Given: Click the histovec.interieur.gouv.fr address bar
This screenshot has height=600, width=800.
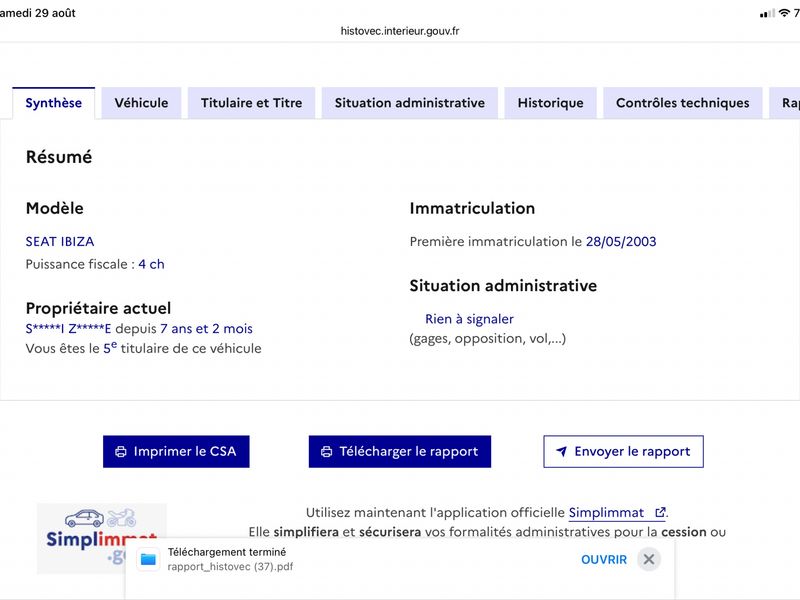Looking at the screenshot, I should [399, 31].
